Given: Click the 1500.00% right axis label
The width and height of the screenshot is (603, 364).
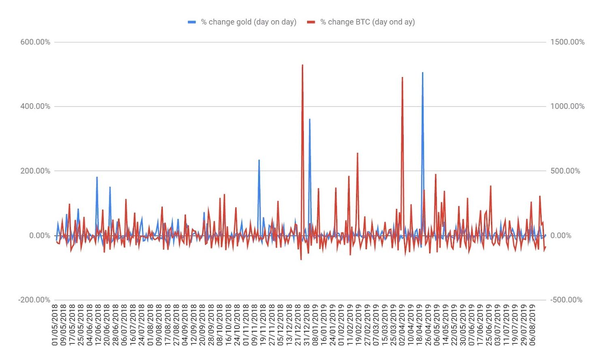Looking at the screenshot, I should point(567,42).
